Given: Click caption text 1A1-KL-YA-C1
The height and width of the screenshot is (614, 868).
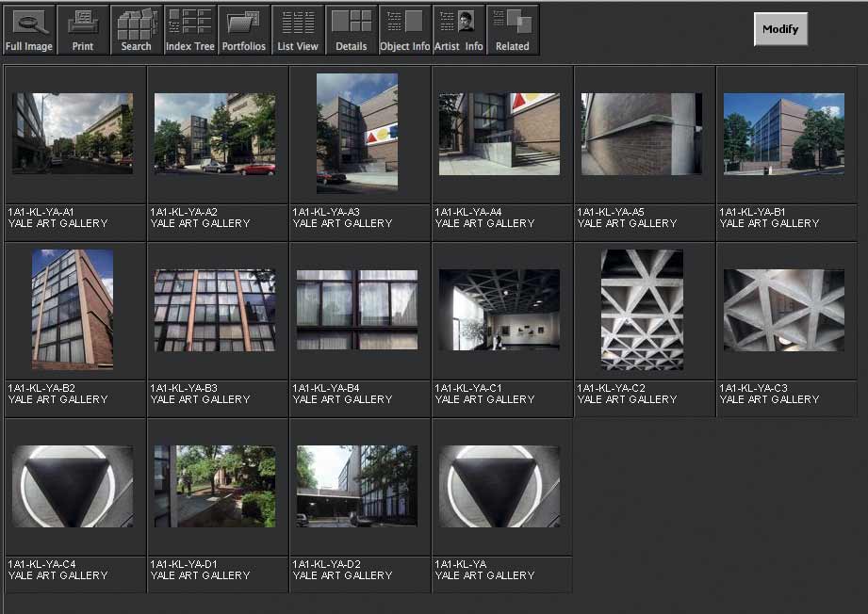Looking at the screenshot, I should pos(468,388).
